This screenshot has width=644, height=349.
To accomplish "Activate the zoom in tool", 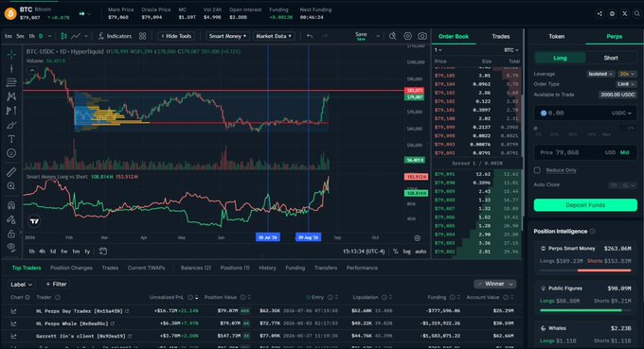I will click(x=11, y=186).
